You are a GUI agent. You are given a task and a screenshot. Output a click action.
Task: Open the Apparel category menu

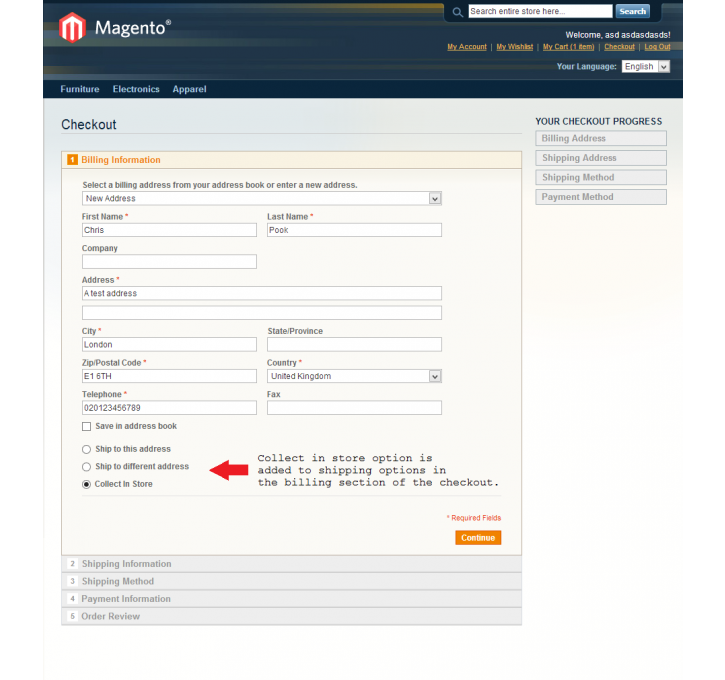coord(190,89)
